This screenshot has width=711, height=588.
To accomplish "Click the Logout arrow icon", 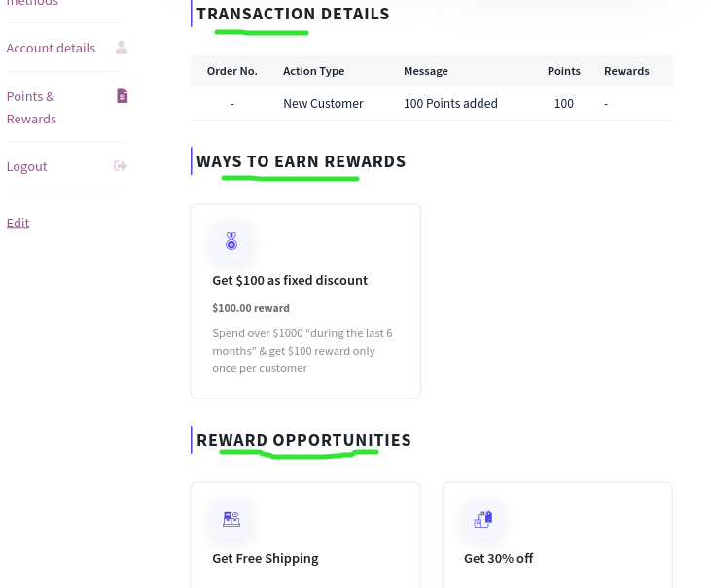I will (x=121, y=166).
